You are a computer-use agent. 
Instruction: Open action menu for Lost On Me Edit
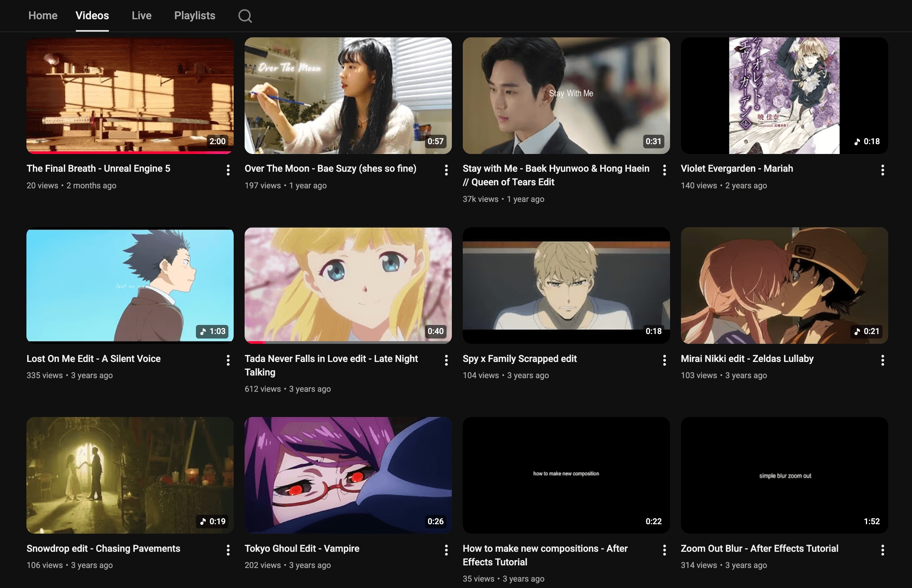228,360
